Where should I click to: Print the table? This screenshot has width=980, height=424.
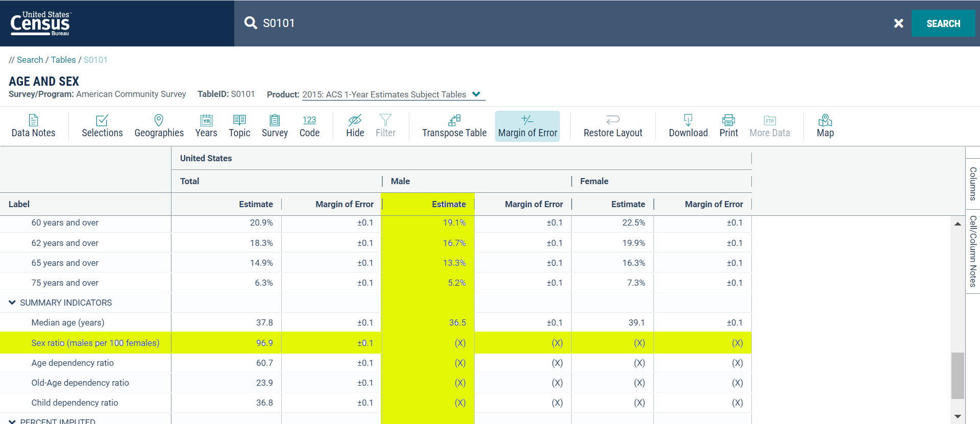pos(728,126)
